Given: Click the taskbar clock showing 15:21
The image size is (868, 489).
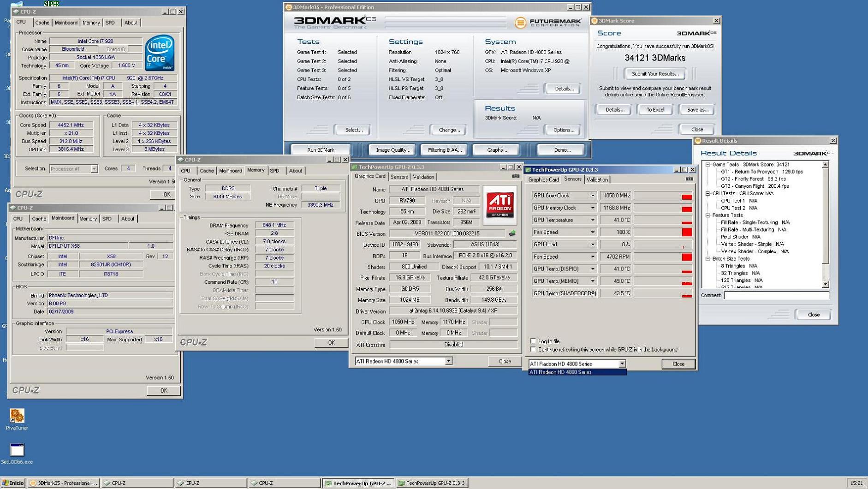Looking at the screenshot, I should (856, 483).
